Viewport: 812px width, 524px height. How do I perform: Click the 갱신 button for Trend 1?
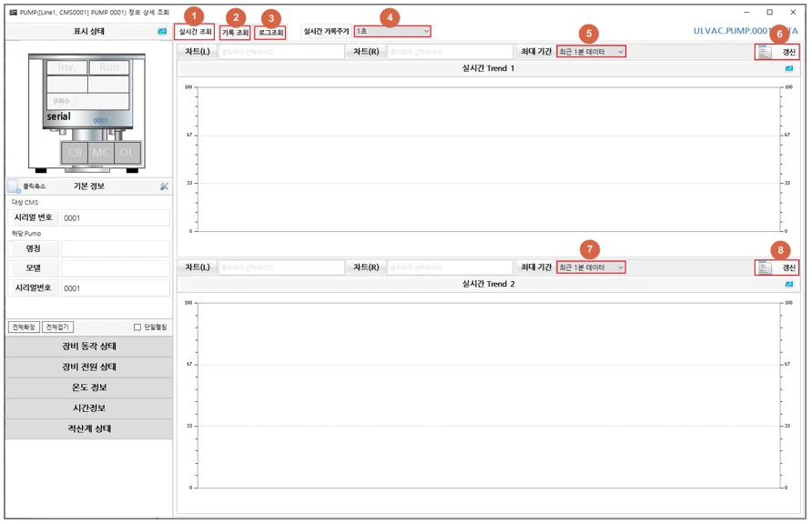pos(776,52)
